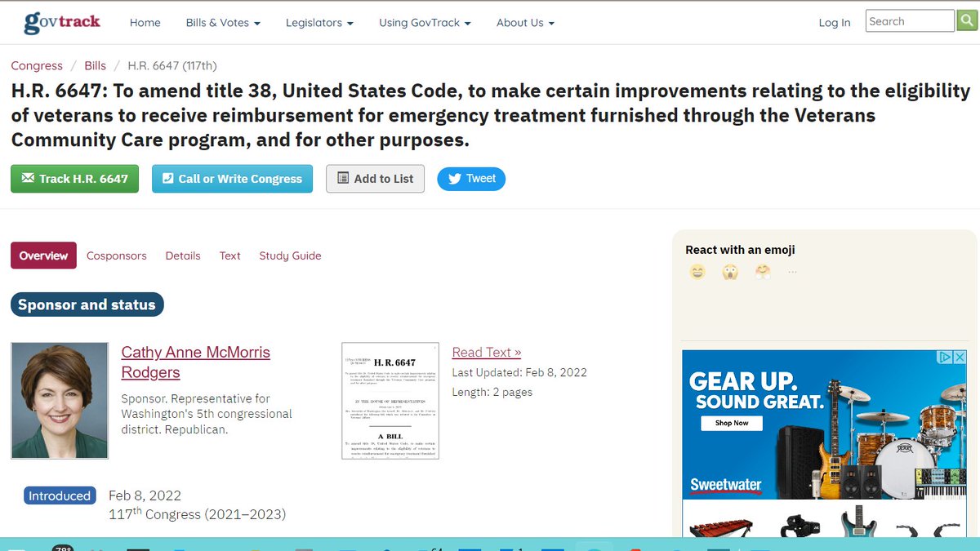The width and height of the screenshot is (980, 551).
Task: Close the Sweetwater ad with X icon
Action: tap(960, 357)
